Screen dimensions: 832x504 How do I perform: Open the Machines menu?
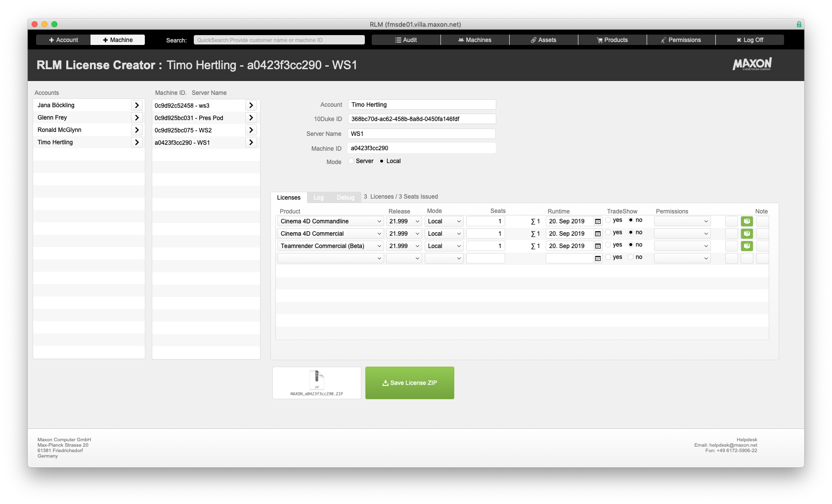(x=475, y=40)
